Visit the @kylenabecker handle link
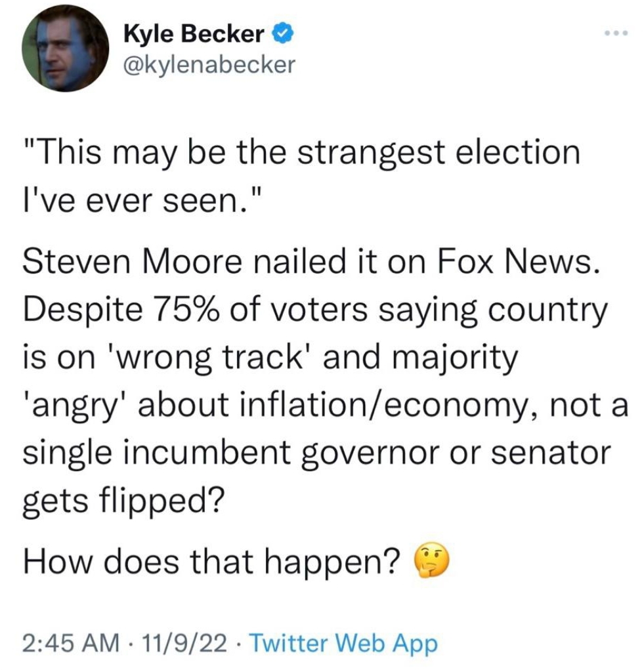644x670 pixels. [209, 64]
